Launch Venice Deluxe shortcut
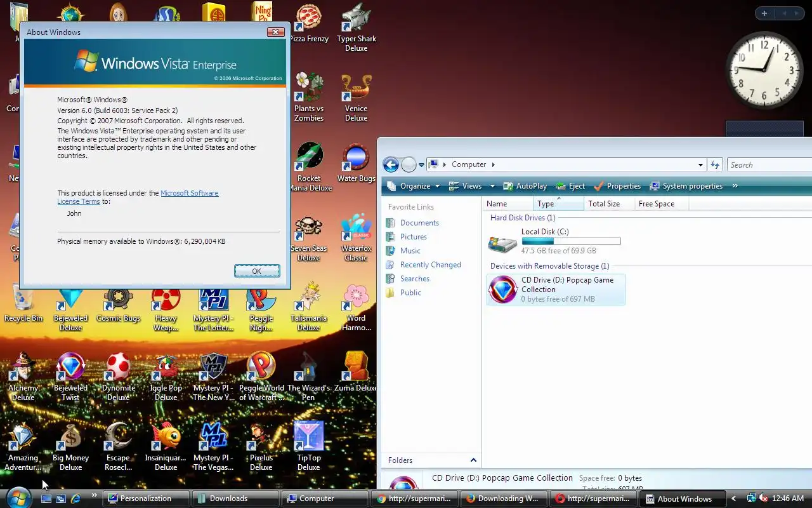The image size is (812, 508). (357, 97)
